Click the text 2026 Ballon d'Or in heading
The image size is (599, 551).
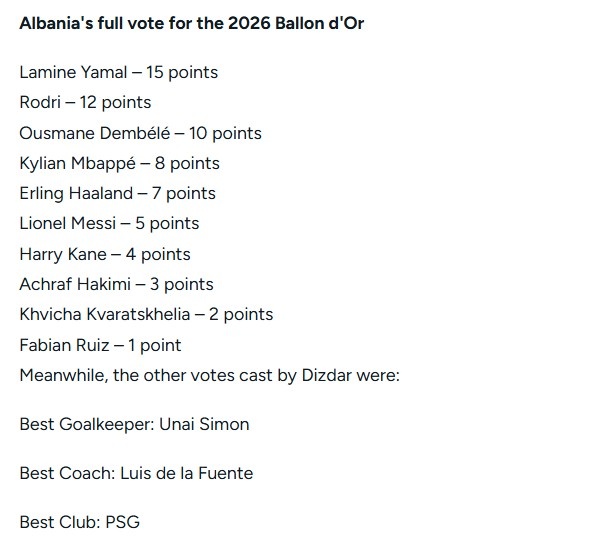pos(296,23)
